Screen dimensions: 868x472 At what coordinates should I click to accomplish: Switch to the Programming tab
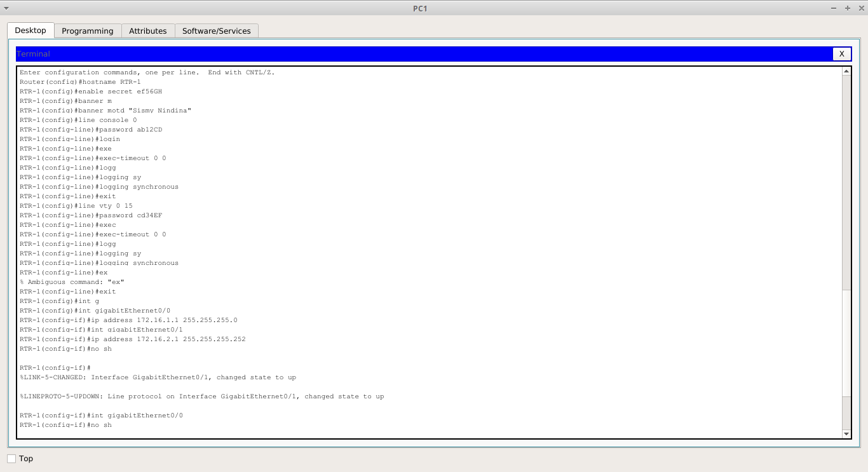[87, 30]
